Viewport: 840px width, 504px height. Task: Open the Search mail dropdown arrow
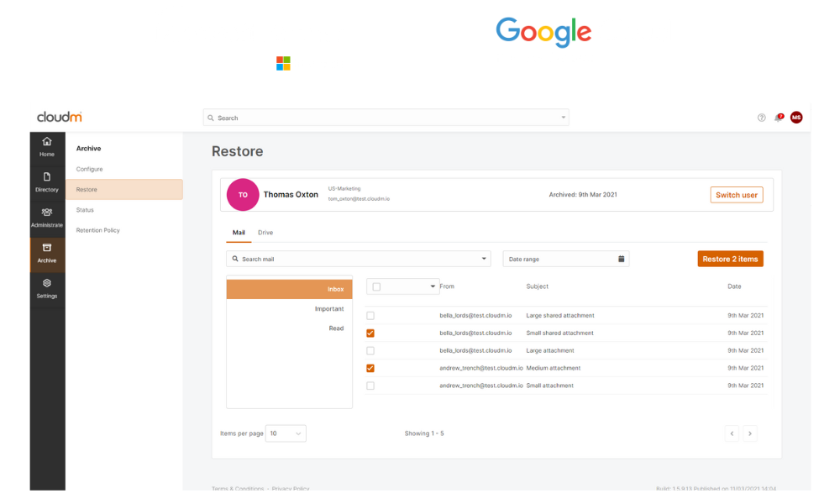click(x=484, y=259)
